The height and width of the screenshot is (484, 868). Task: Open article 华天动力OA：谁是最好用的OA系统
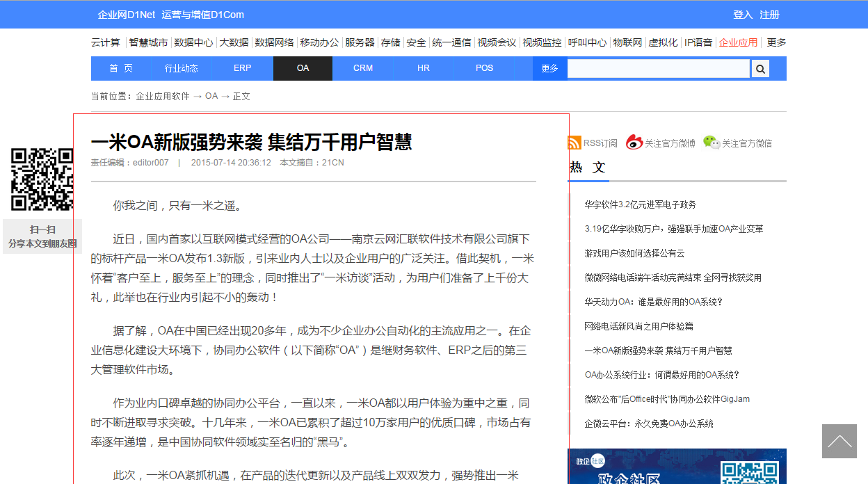(x=654, y=302)
